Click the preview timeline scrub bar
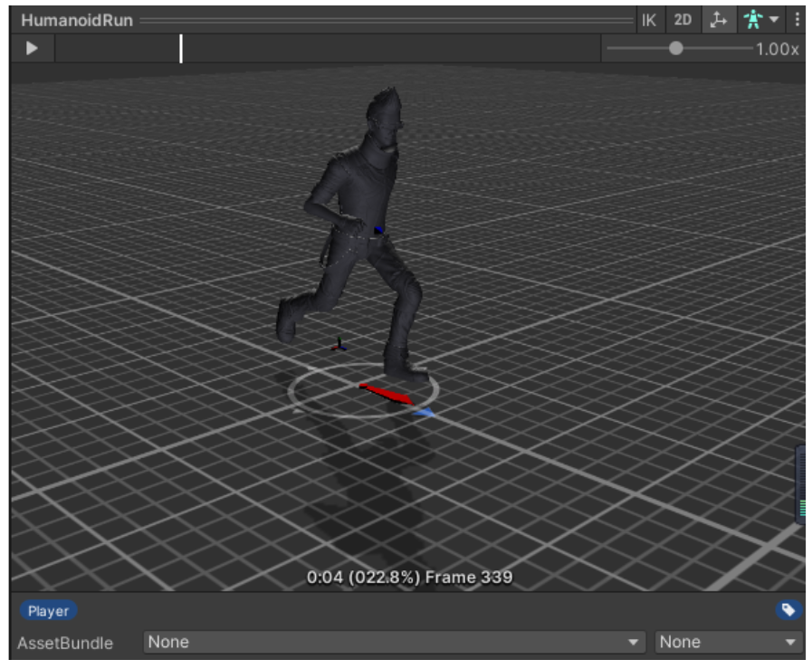 point(328,49)
